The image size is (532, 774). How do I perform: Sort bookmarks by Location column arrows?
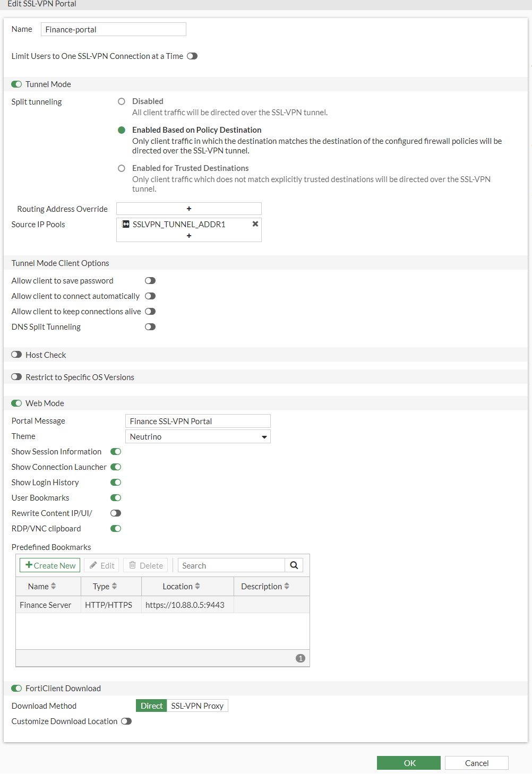coord(198,587)
